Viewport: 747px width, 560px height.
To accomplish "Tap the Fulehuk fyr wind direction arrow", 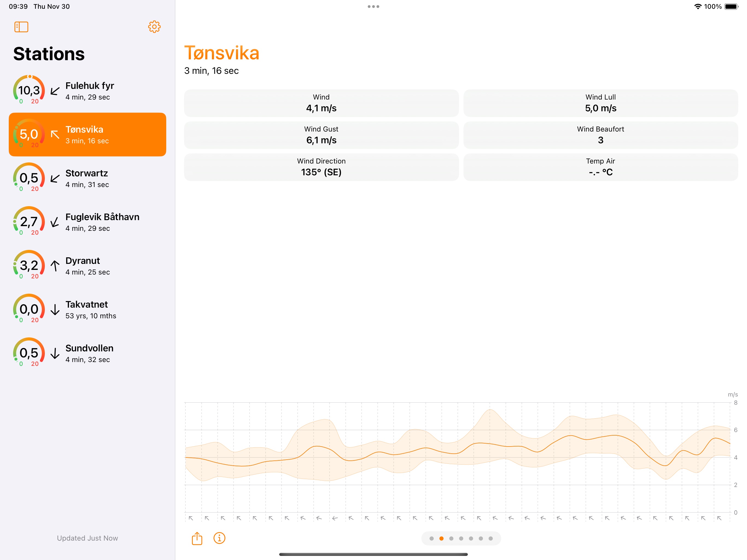I will coord(55,91).
